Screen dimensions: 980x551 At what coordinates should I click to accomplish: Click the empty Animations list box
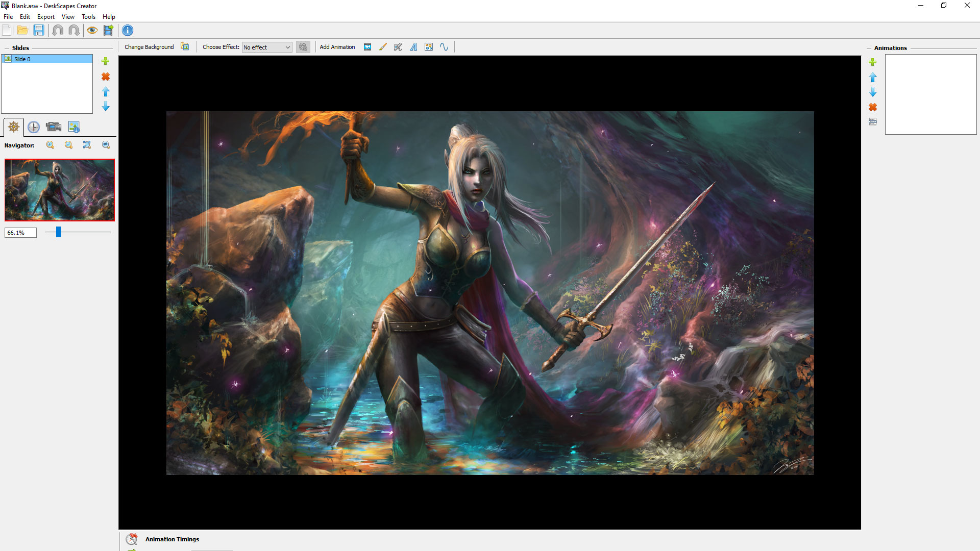point(930,94)
